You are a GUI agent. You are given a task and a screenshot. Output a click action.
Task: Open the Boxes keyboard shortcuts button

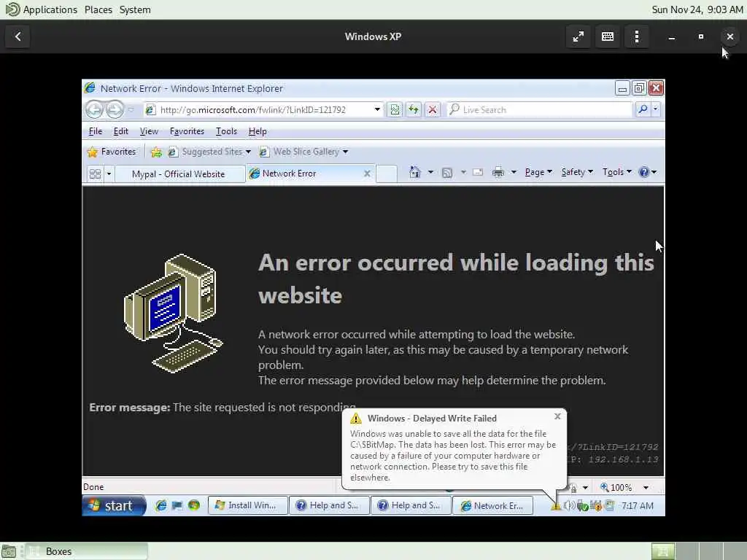click(608, 36)
